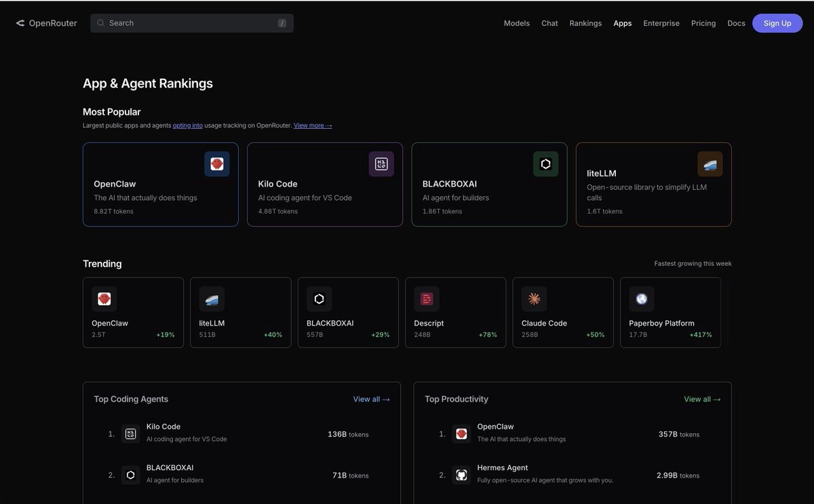Click OpenClaw icon in Most Popular card
This screenshot has height=504, width=814.
tap(217, 164)
